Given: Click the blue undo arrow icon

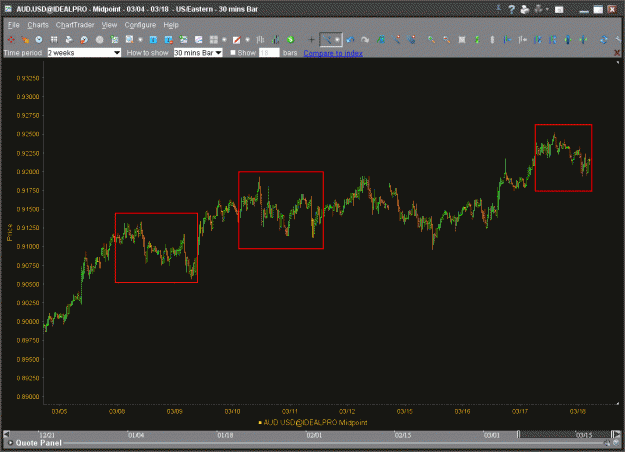Looking at the screenshot, I should (x=350, y=39).
